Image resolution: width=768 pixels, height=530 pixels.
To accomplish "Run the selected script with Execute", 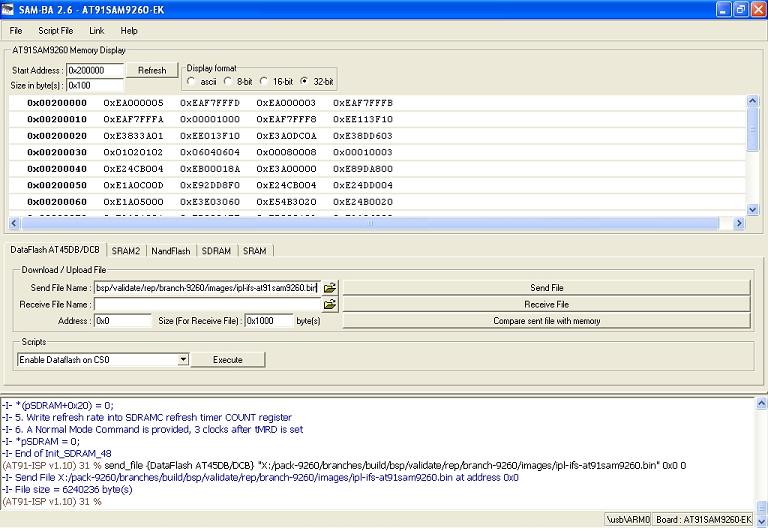I will [228, 359].
